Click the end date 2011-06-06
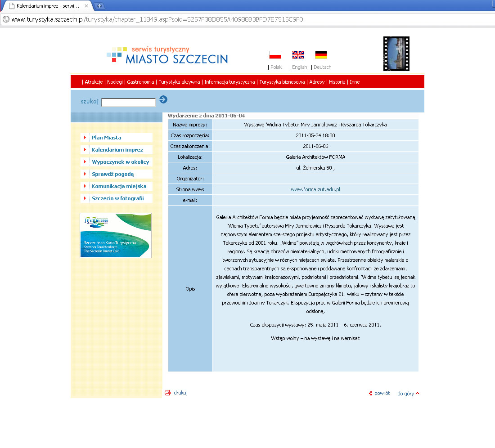The height and width of the screenshot is (448, 495). click(315, 146)
